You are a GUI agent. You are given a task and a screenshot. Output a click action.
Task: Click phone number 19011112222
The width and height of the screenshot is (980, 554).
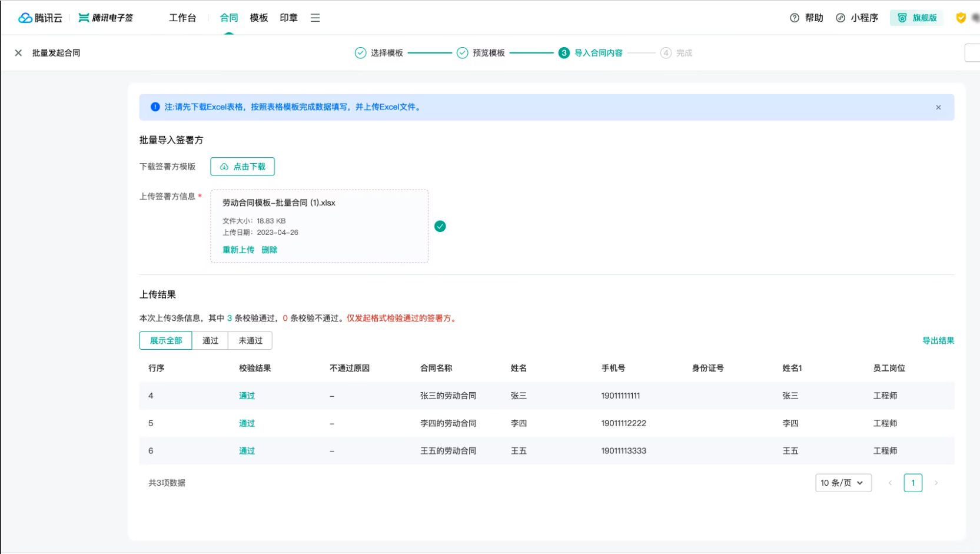pyautogui.click(x=623, y=423)
